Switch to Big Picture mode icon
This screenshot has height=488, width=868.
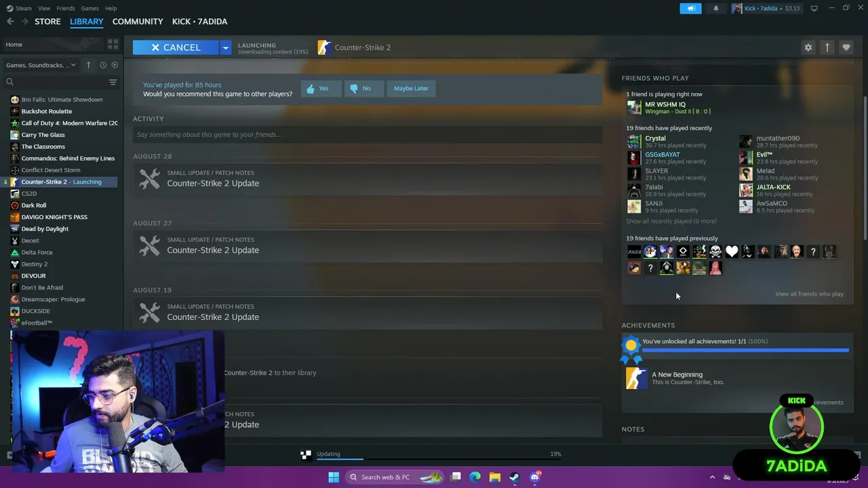814,8
